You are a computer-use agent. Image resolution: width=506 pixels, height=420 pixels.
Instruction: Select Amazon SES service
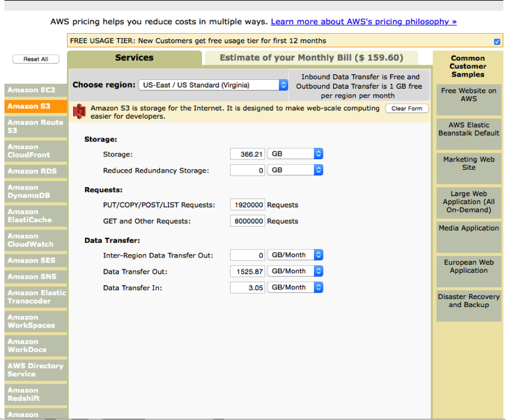(36, 260)
